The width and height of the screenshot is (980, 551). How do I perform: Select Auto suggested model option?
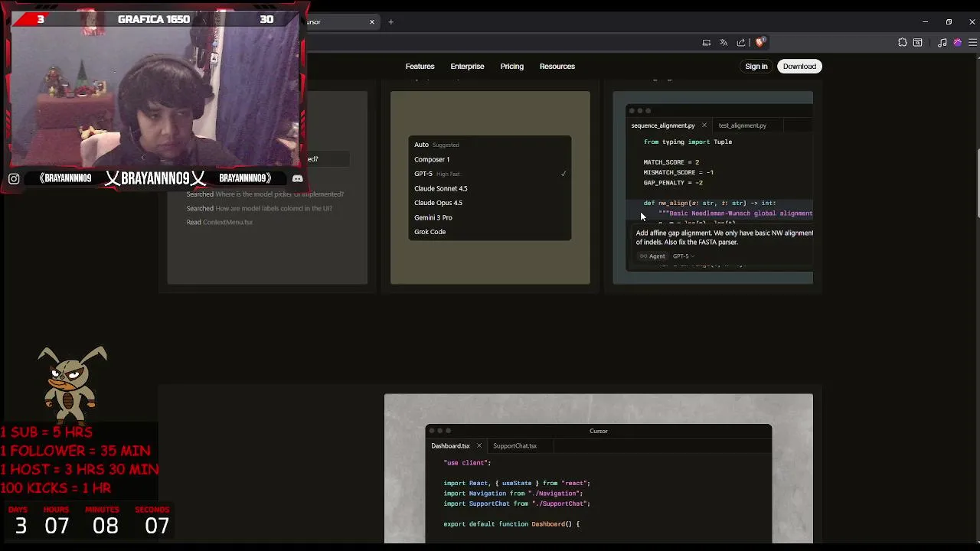click(490, 145)
